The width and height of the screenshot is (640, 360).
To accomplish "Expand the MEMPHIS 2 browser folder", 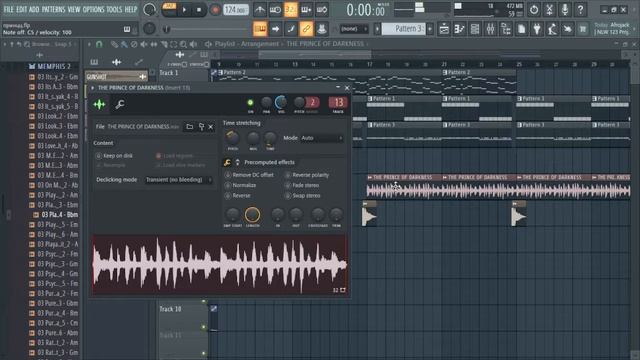I will pyautogui.click(x=49, y=66).
